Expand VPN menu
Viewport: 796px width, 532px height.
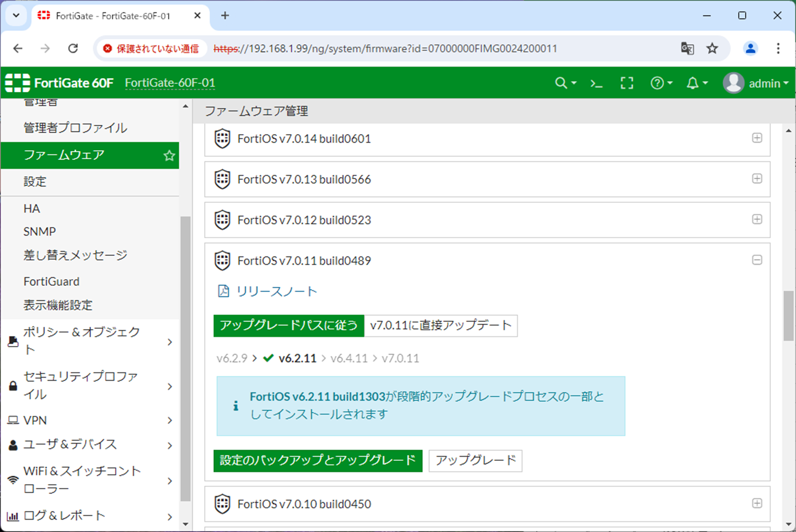click(90, 420)
